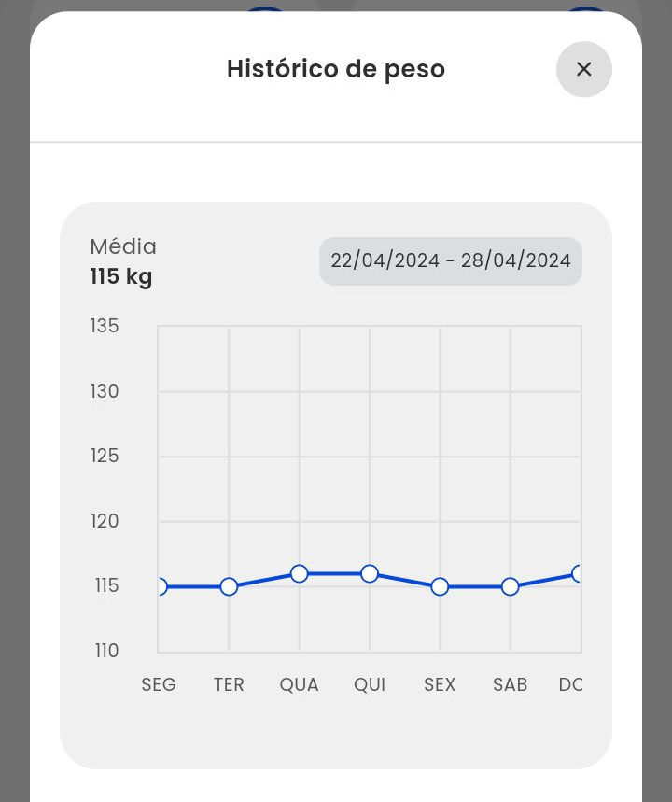Select the SAB weight data point

(x=510, y=586)
